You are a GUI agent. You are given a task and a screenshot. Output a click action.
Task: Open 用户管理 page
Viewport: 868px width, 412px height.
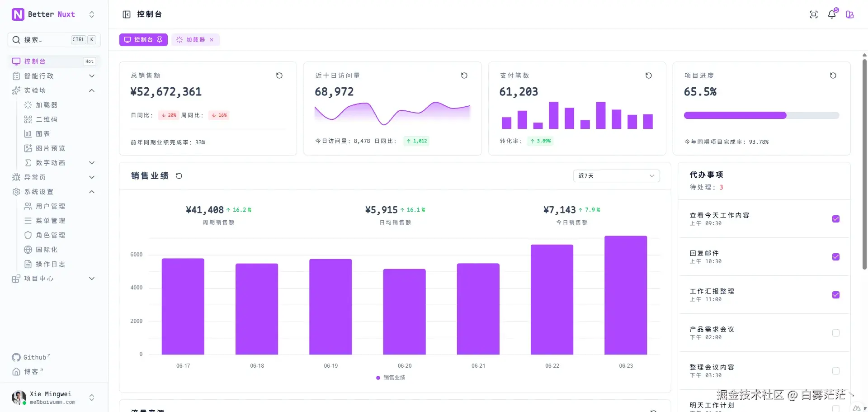59,206
